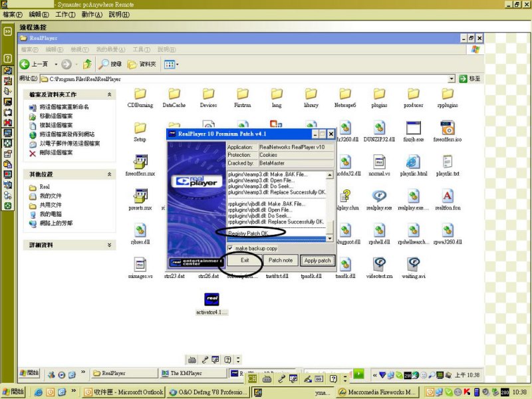Screen dimensions: 532x399
Task: Expand the Details panel
Action: (x=109, y=245)
